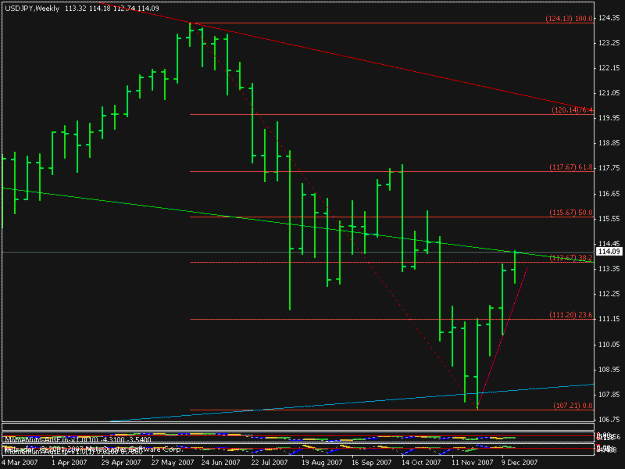Click the 122.15 price axis value

coord(609,68)
